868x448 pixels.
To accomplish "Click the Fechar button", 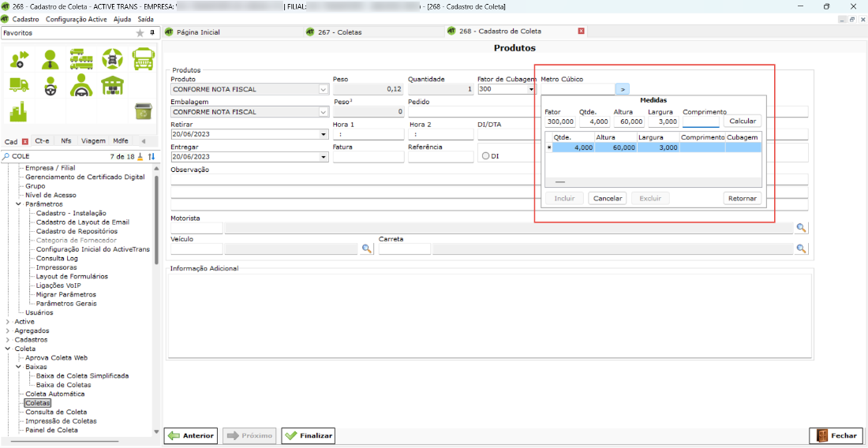I will pos(836,436).
